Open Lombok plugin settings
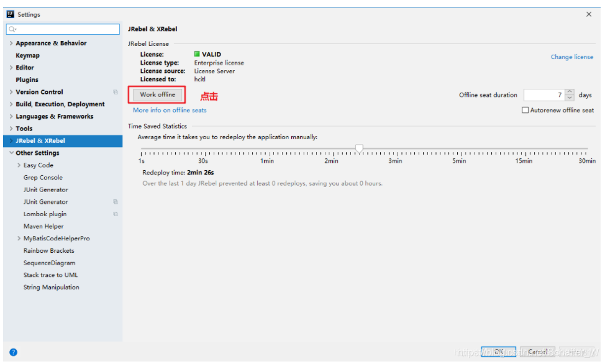605x364 pixels. [45, 214]
